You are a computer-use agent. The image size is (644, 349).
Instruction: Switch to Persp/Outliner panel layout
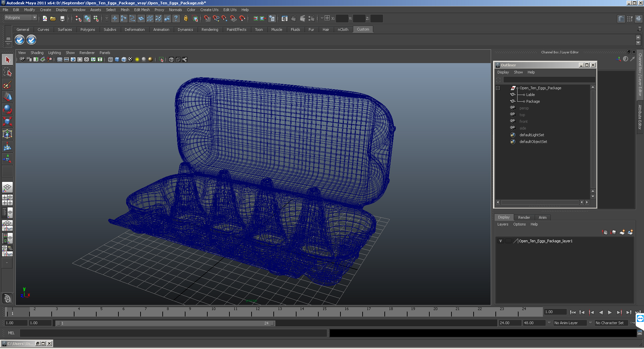7,213
